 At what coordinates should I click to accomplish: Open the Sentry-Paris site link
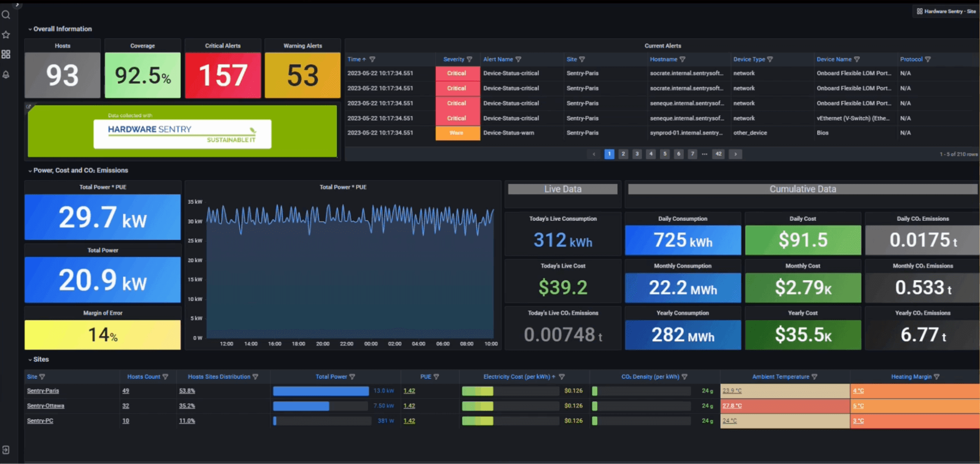[x=44, y=391]
